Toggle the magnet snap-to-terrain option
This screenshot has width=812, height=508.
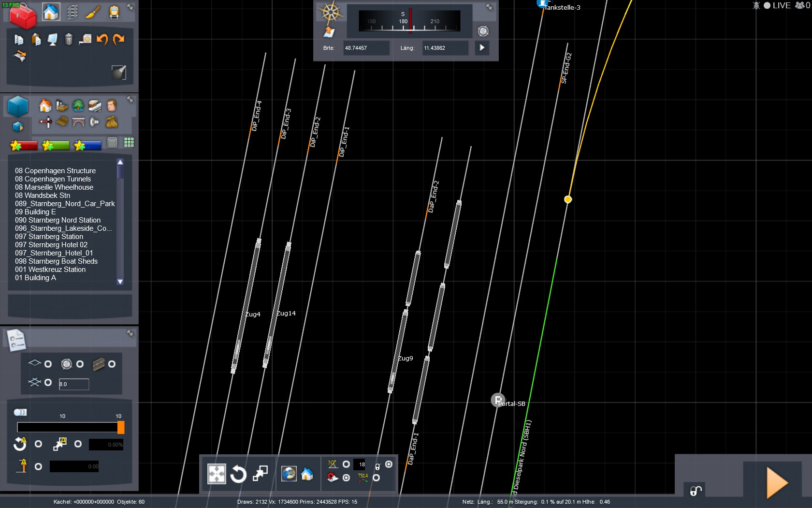346,478
